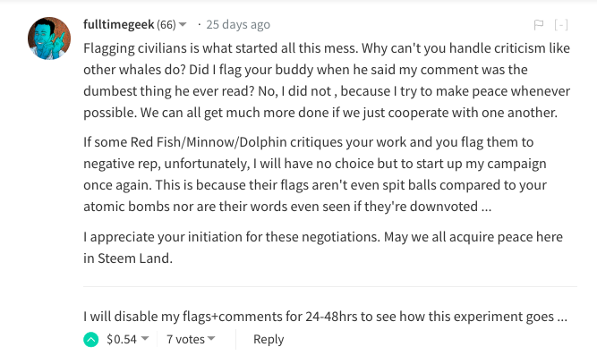Click the line 'I will disable my flags+comments'
Screen dimensions: 597x364
325,317
